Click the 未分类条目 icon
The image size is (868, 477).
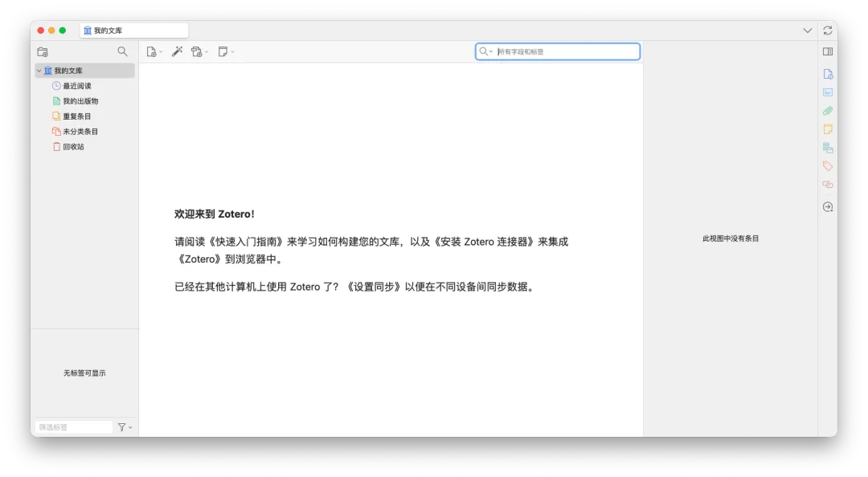pyautogui.click(x=56, y=131)
